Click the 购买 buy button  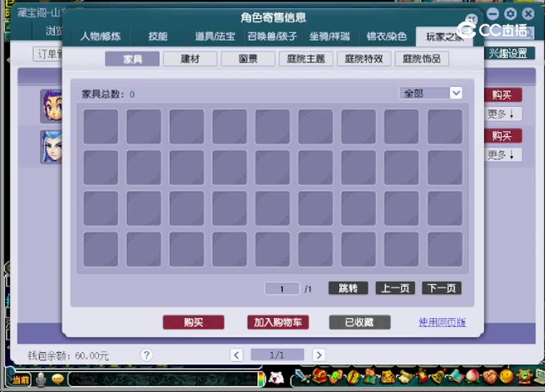[193, 322]
